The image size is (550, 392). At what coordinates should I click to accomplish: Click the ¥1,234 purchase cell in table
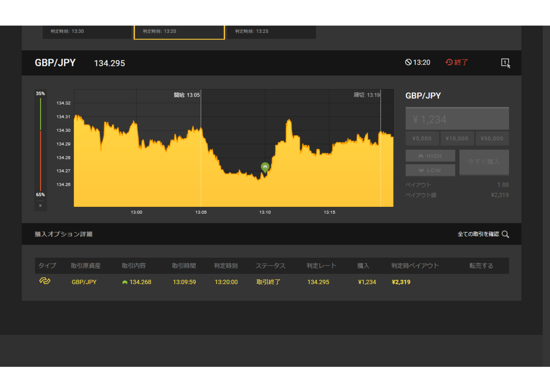point(367,282)
